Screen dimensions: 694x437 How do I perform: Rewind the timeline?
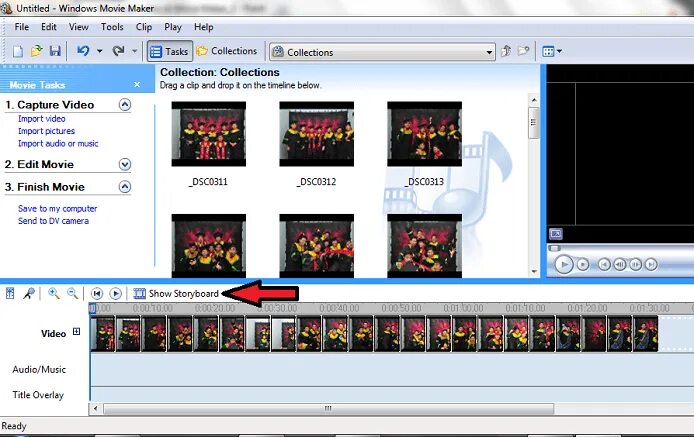(96, 294)
